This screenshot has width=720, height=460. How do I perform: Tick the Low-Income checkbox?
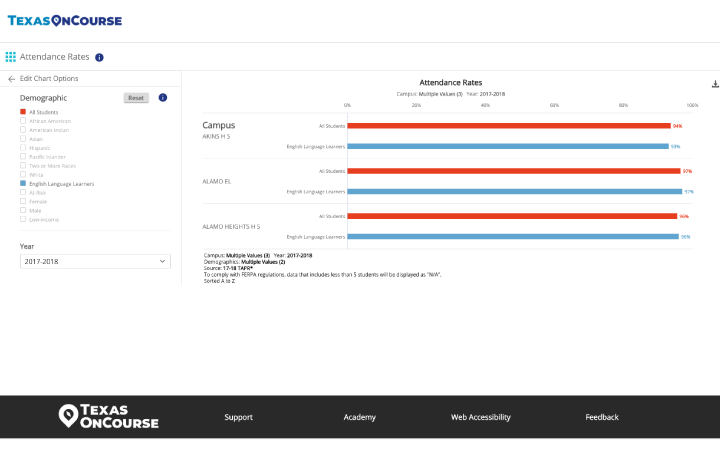[x=23, y=219]
